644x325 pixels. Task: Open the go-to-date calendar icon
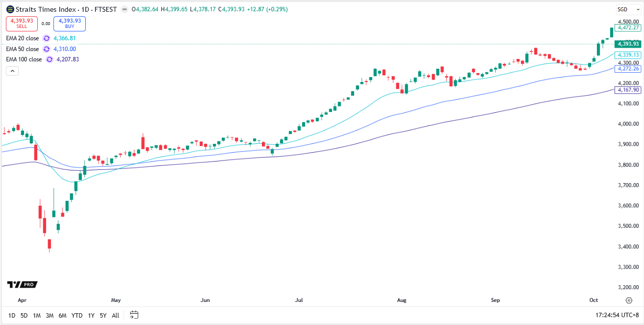pyautogui.click(x=134, y=315)
